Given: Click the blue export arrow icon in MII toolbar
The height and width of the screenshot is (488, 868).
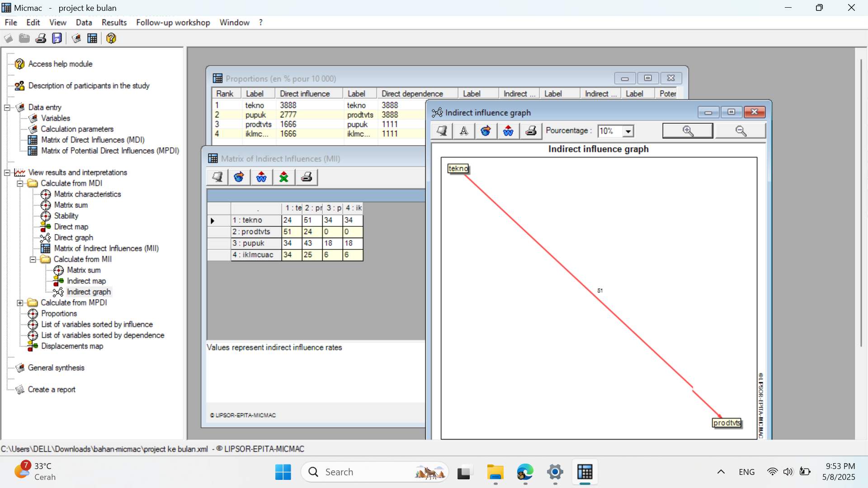Looking at the screenshot, I should coord(239,177).
